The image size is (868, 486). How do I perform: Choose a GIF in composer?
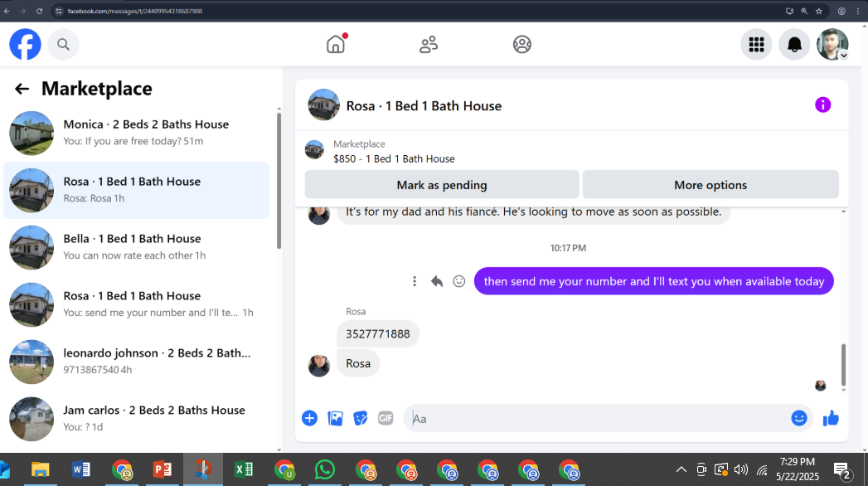(386, 419)
